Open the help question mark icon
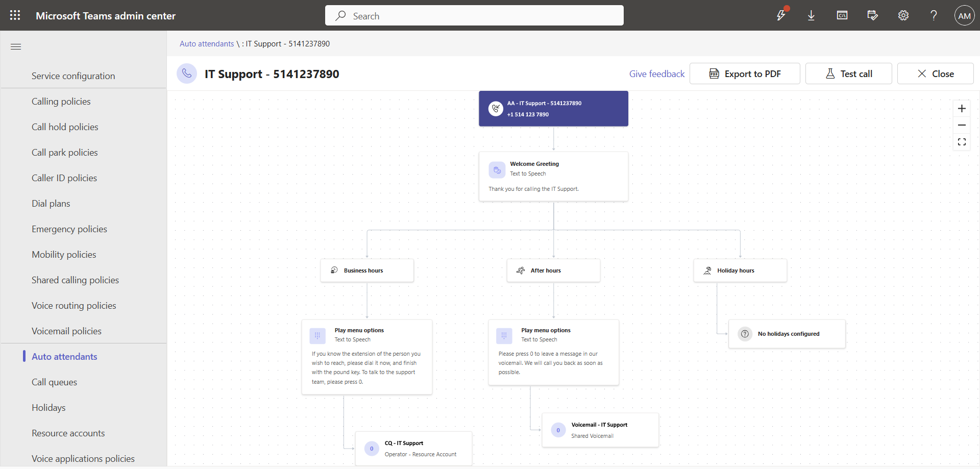980x469 pixels. (934, 15)
